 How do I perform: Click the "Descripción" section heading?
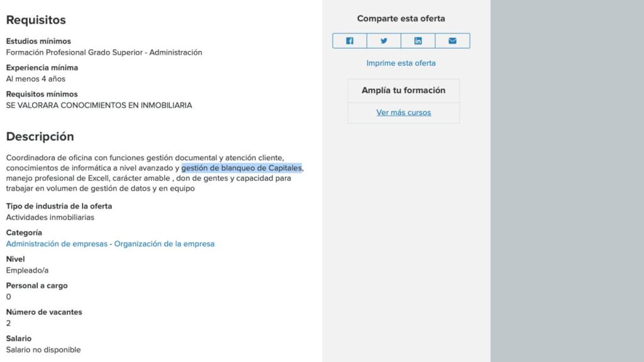(x=40, y=136)
